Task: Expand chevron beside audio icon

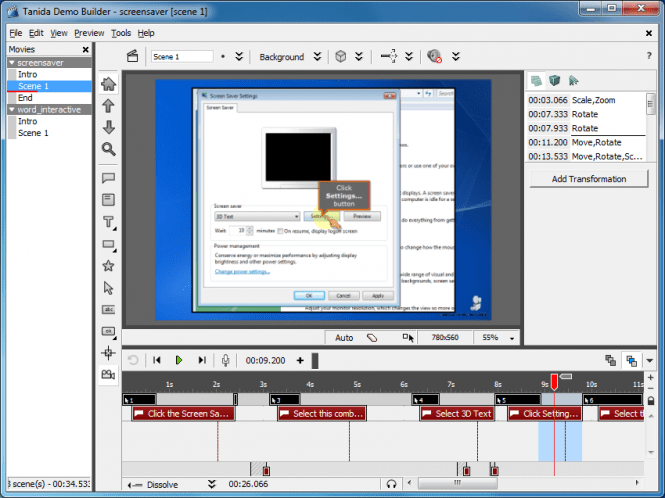Action: [x=456, y=56]
